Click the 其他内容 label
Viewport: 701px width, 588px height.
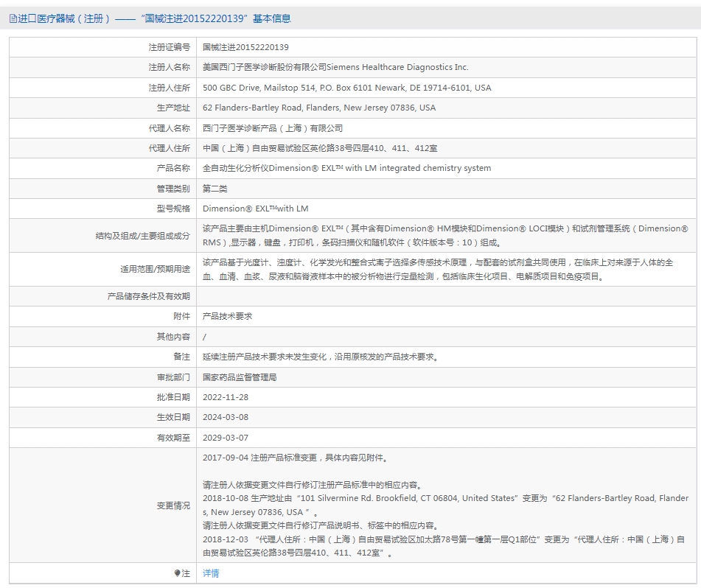(x=173, y=337)
